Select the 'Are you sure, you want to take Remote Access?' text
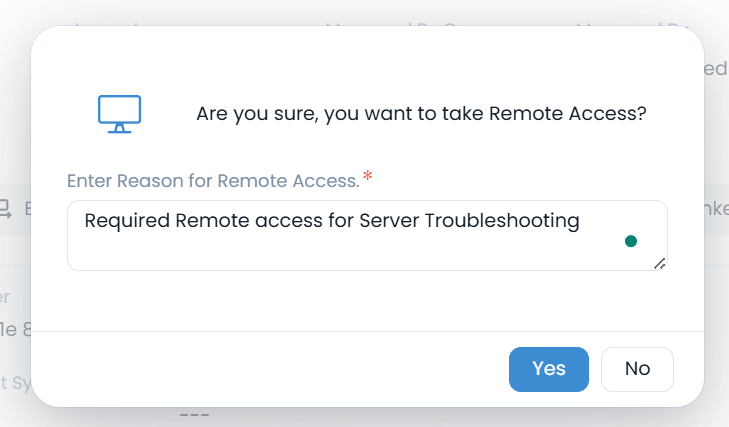This screenshot has width=729, height=427. click(x=421, y=114)
